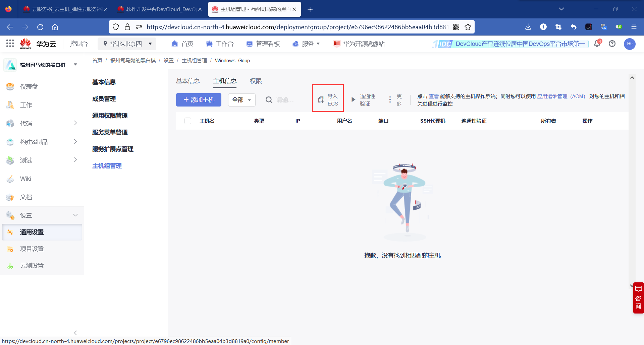The width and height of the screenshot is (644, 345).
Task: Open the notification bell icon
Action: [597, 44]
